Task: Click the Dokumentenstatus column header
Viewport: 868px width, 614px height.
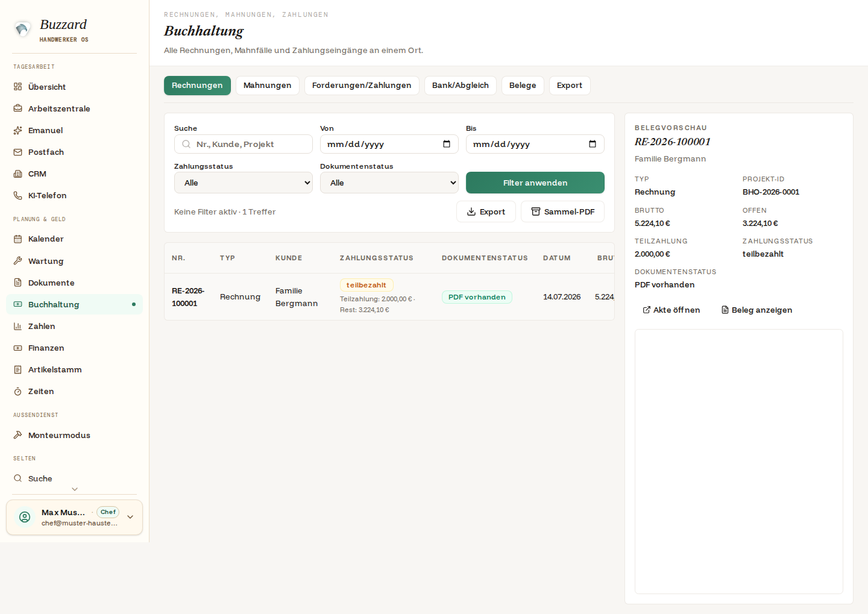Action: (485, 258)
